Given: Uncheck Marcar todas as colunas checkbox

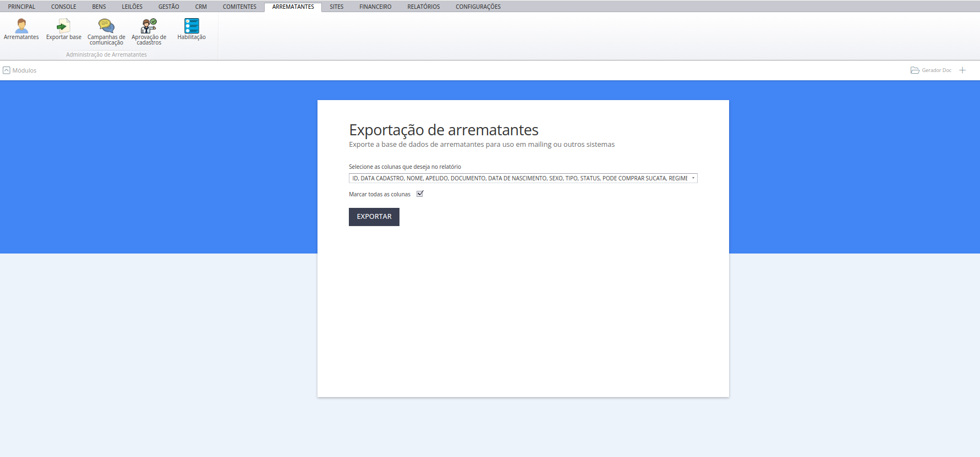Looking at the screenshot, I should tap(420, 194).
